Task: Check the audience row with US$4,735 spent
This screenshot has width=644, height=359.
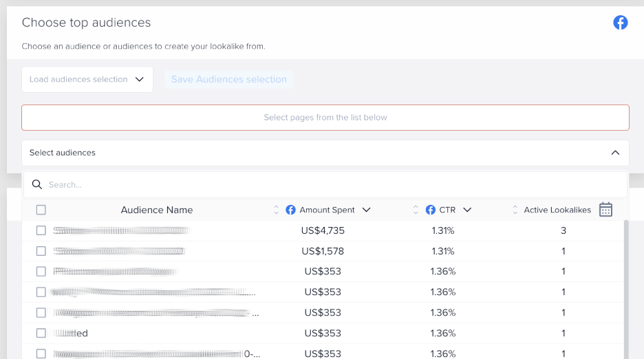Action: (x=41, y=230)
